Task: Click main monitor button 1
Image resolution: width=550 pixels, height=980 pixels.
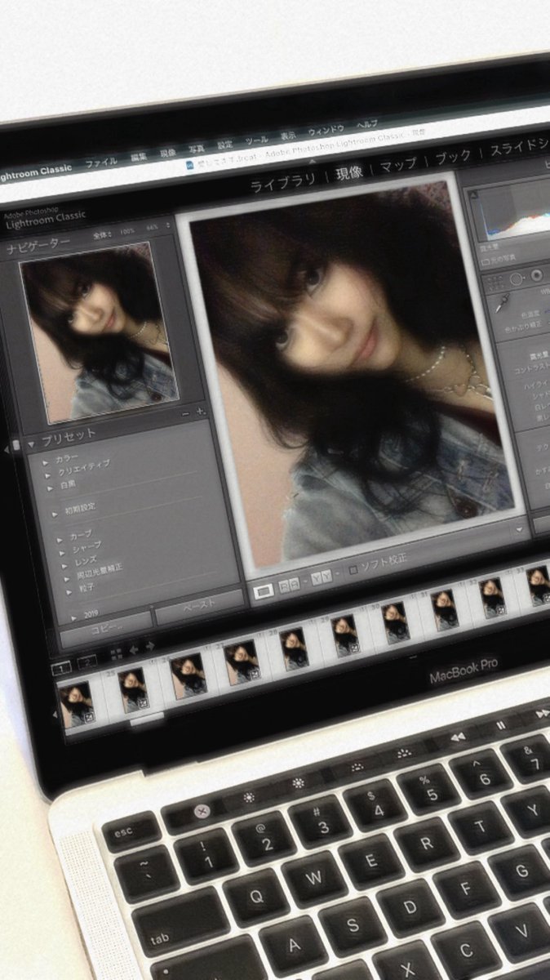Action: [x=61, y=668]
